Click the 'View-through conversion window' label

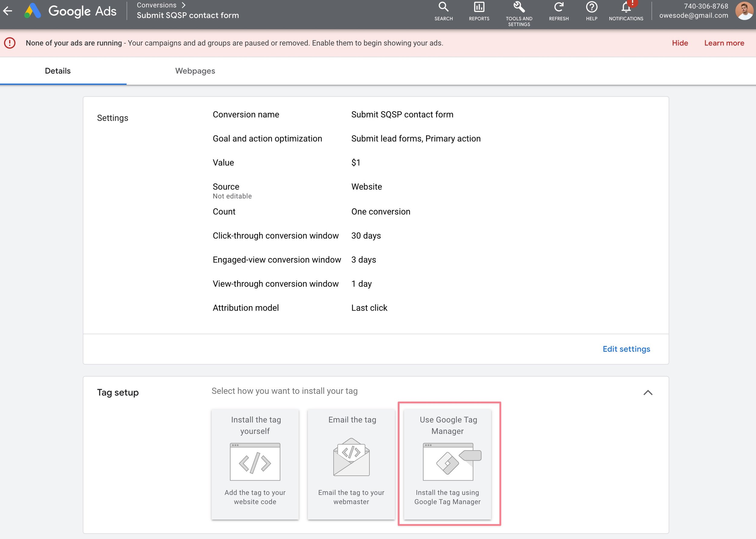[x=275, y=284]
